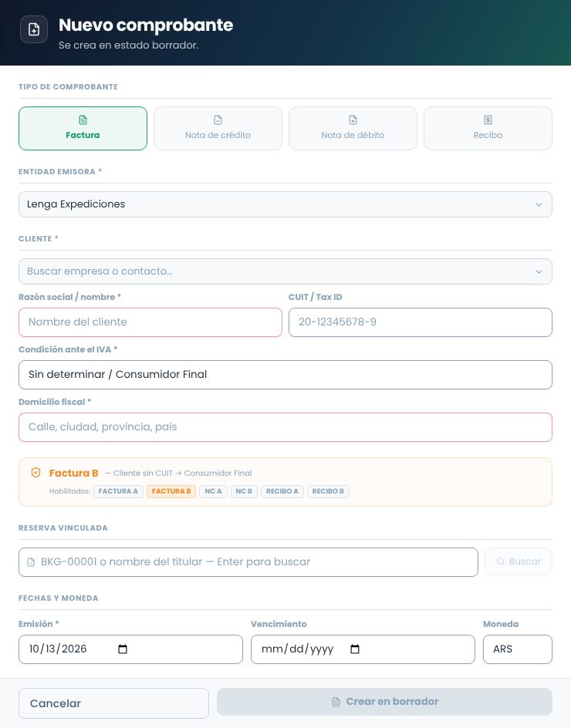Focus the Razón social nombre field

pos(150,322)
